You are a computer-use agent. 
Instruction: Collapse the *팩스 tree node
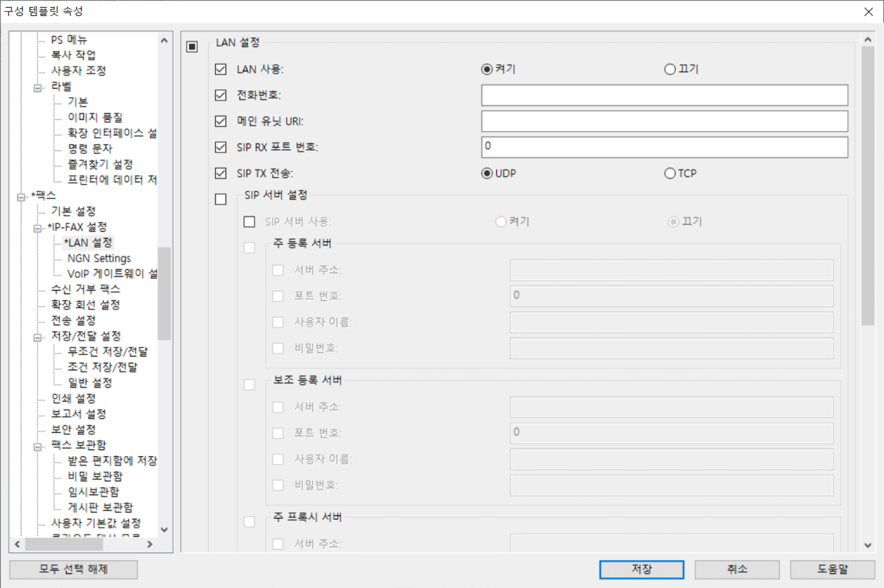[x=21, y=197]
